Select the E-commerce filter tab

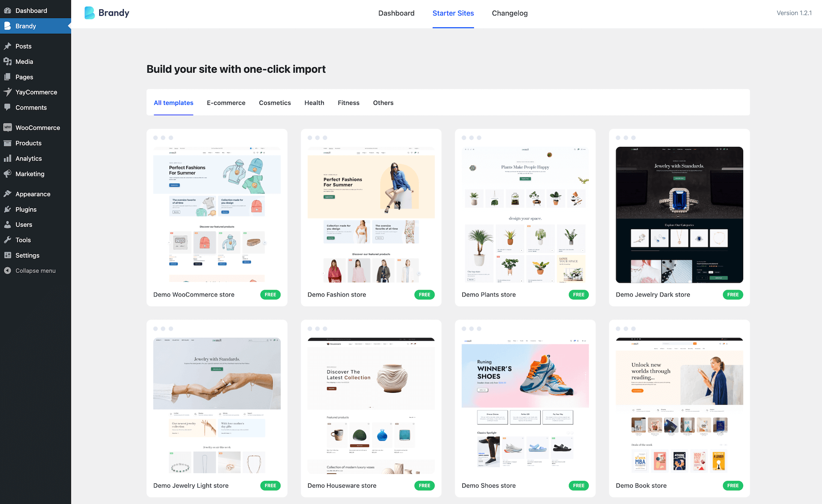point(226,103)
